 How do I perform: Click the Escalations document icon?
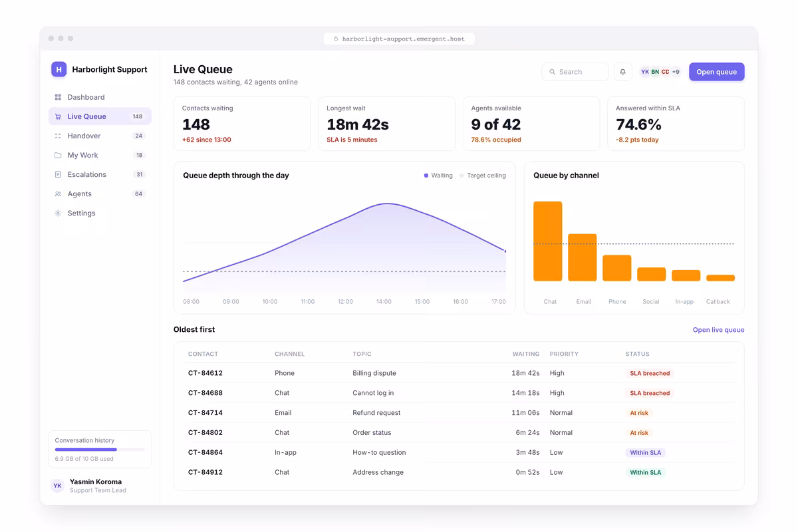pyautogui.click(x=58, y=174)
